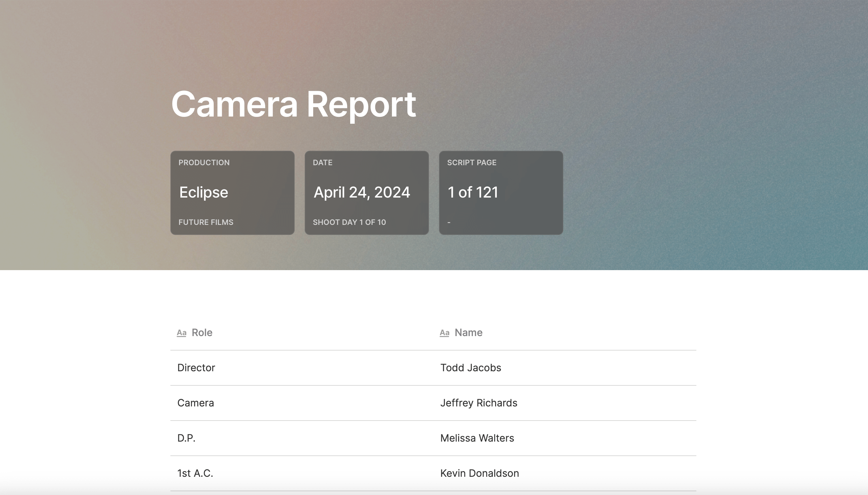Select the 1 of 121 page value
The height and width of the screenshot is (495, 868).
473,193
